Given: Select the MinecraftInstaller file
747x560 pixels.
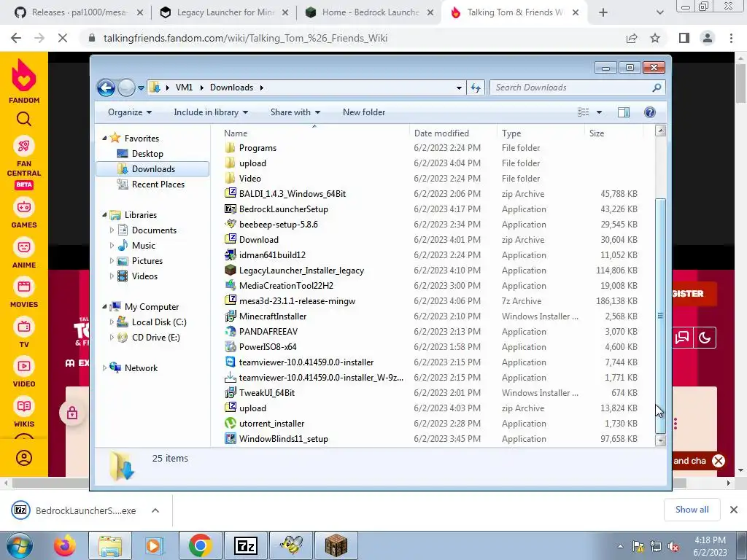Looking at the screenshot, I should [x=273, y=316].
